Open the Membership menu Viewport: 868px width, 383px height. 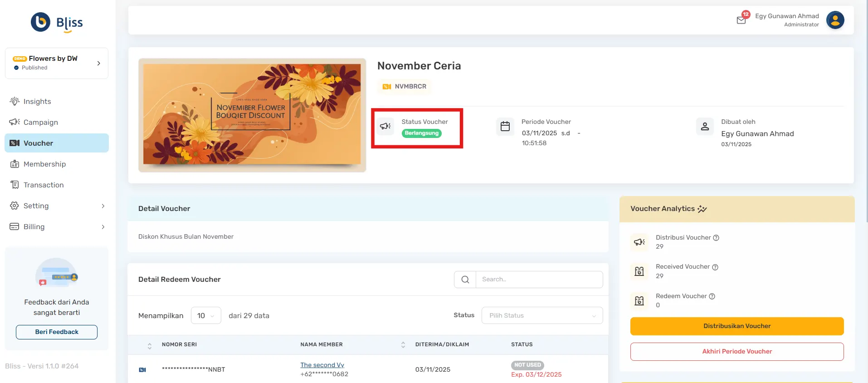[57, 164]
